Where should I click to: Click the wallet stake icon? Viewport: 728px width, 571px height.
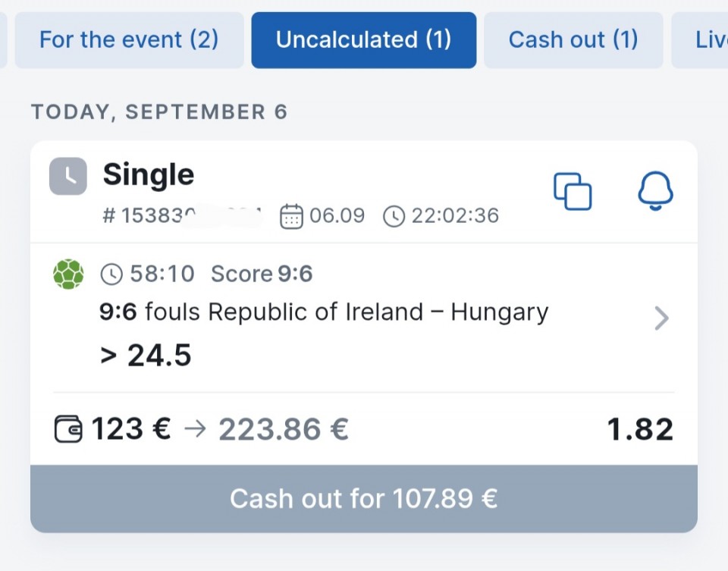coord(68,429)
